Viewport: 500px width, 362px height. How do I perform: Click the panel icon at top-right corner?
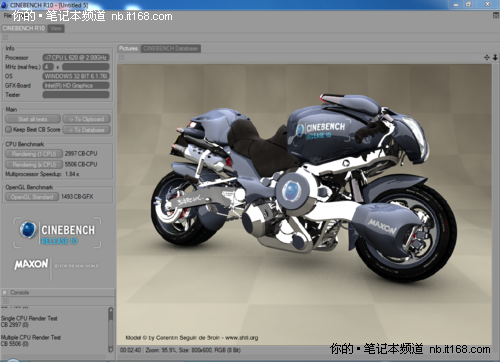(x=496, y=15)
